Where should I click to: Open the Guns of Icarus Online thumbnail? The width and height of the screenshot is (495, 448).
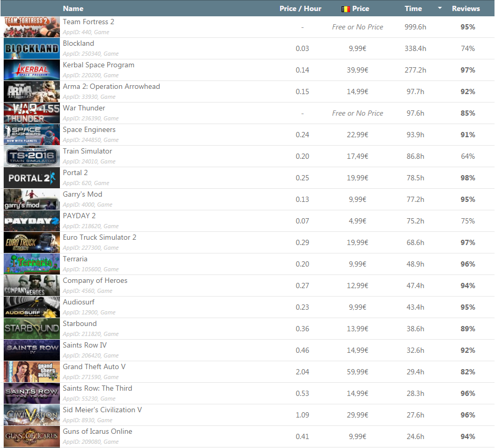click(x=32, y=436)
